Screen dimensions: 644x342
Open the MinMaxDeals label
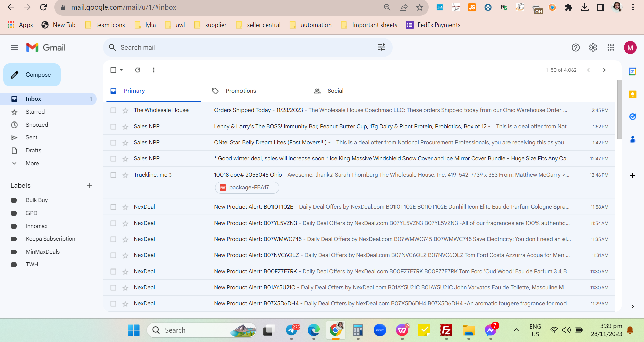(43, 252)
